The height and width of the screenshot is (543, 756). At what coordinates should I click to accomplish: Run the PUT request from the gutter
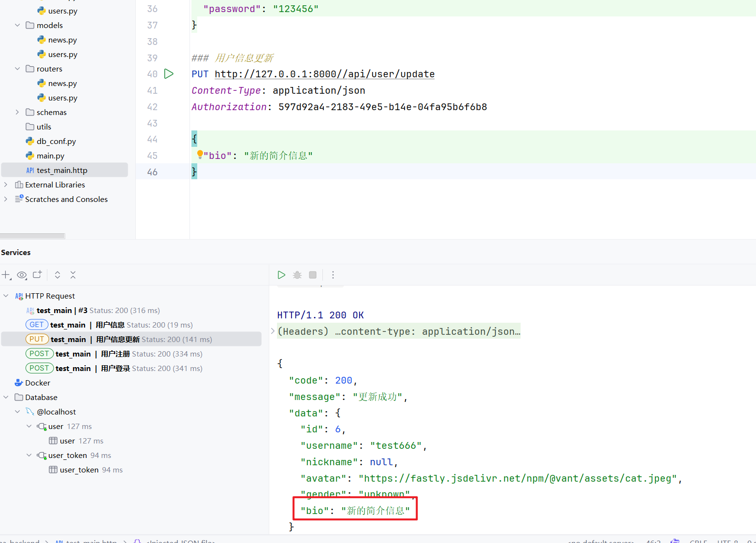pyautogui.click(x=169, y=74)
